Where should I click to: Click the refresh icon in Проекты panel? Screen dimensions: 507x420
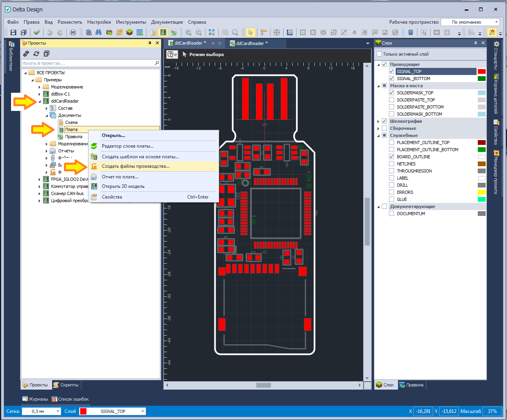36,53
